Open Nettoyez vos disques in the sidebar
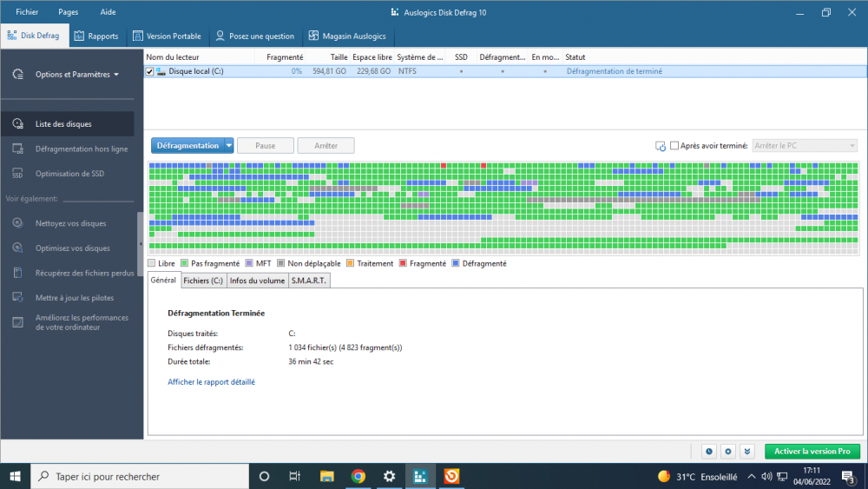The height and width of the screenshot is (489, 868). (x=70, y=223)
